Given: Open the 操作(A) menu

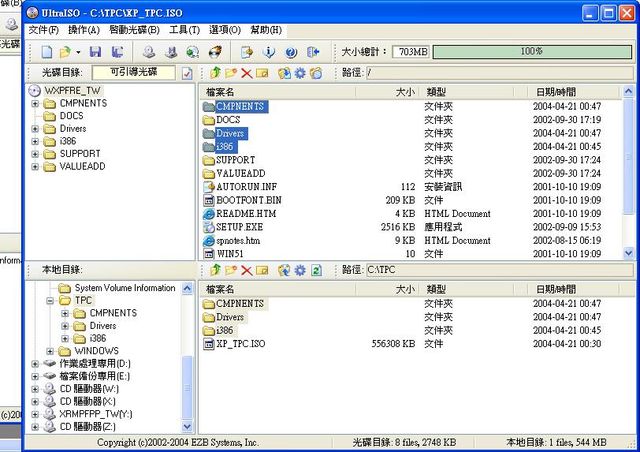Looking at the screenshot, I should click(x=84, y=30).
